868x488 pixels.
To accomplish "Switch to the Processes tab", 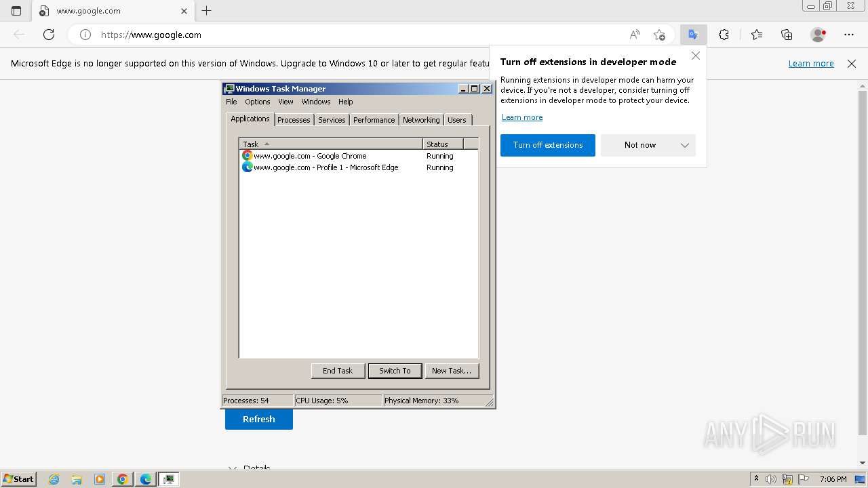I will click(294, 120).
